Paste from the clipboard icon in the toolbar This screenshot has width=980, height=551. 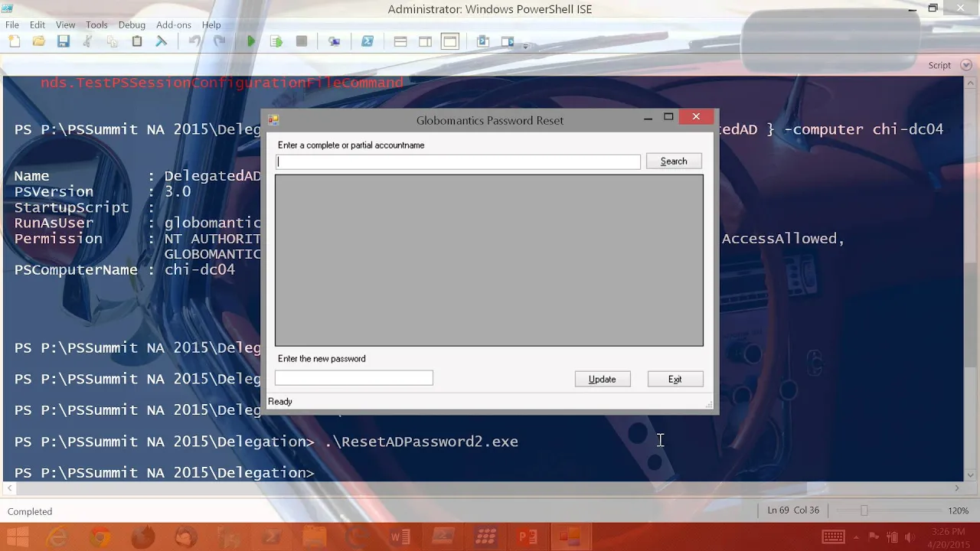(137, 41)
